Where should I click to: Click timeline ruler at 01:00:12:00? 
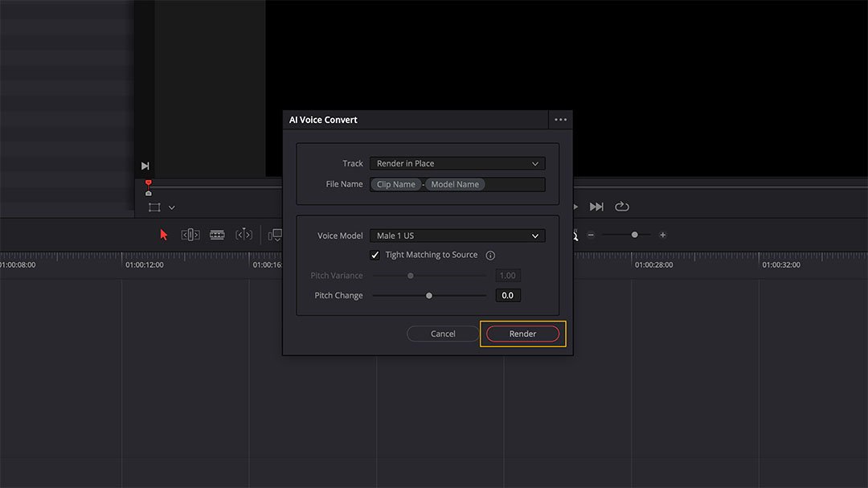point(145,265)
